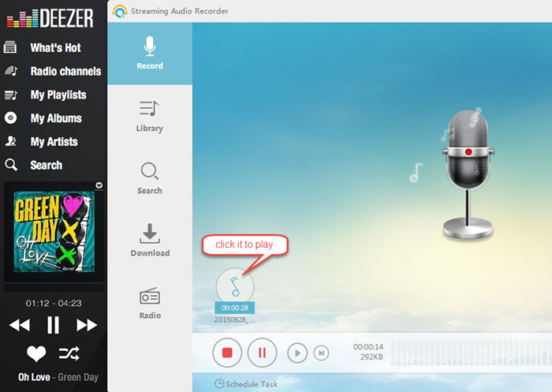
Task: Click the My Playlists list icon
Action: coord(10,95)
